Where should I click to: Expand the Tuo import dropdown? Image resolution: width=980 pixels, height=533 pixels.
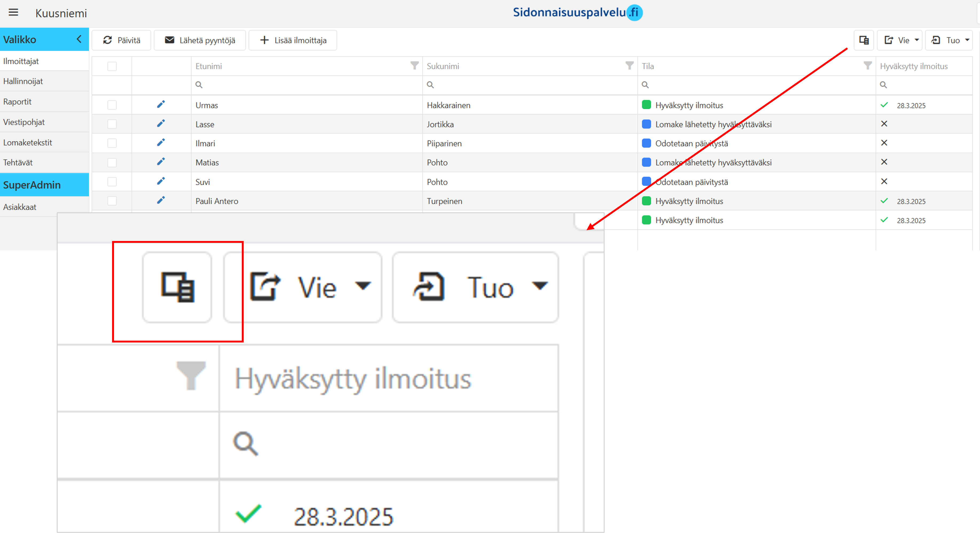point(949,40)
